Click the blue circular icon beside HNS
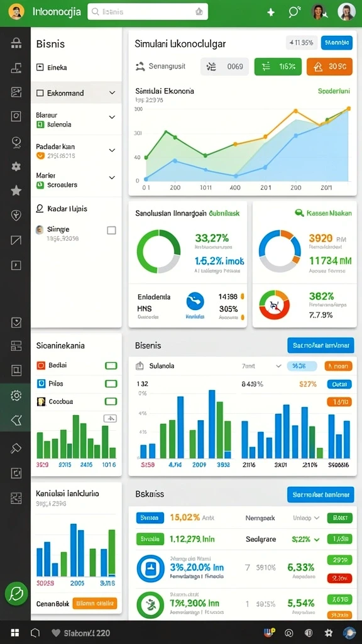Screen dimensions: 362x644 pyautogui.click(x=195, y=301)
